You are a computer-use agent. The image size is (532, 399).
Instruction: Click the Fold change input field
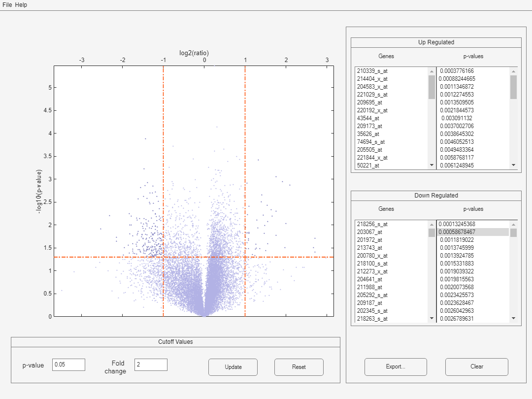[x=151, y=365]
